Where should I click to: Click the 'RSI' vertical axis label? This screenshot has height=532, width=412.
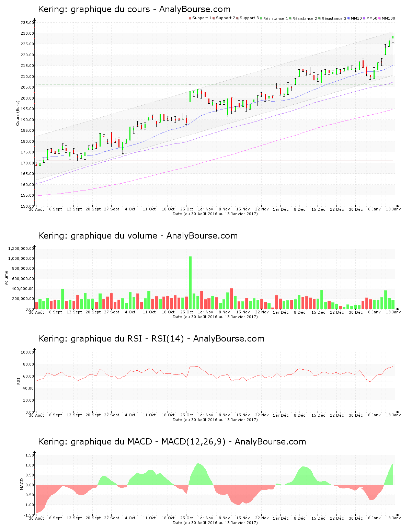[18, 381]
